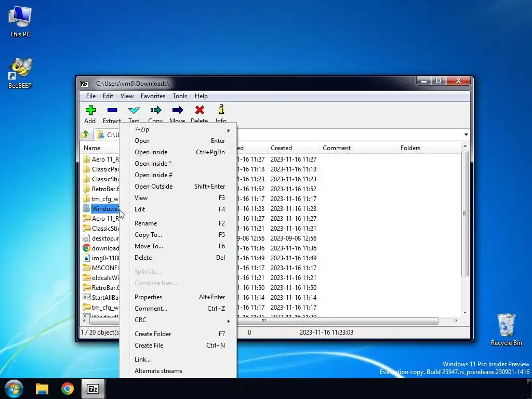Image resolution: width=532 pixels, height=399 pixels.
Task: Click the Info toolbar icon
Action: click(221, 109)
